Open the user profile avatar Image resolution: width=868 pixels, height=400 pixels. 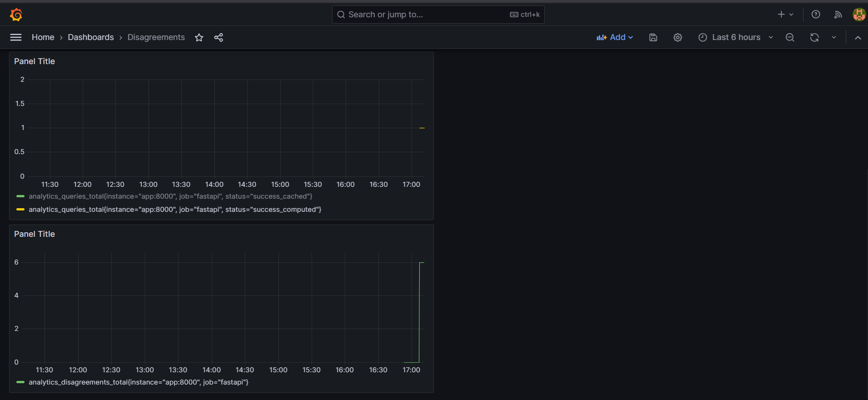point(859,15)
